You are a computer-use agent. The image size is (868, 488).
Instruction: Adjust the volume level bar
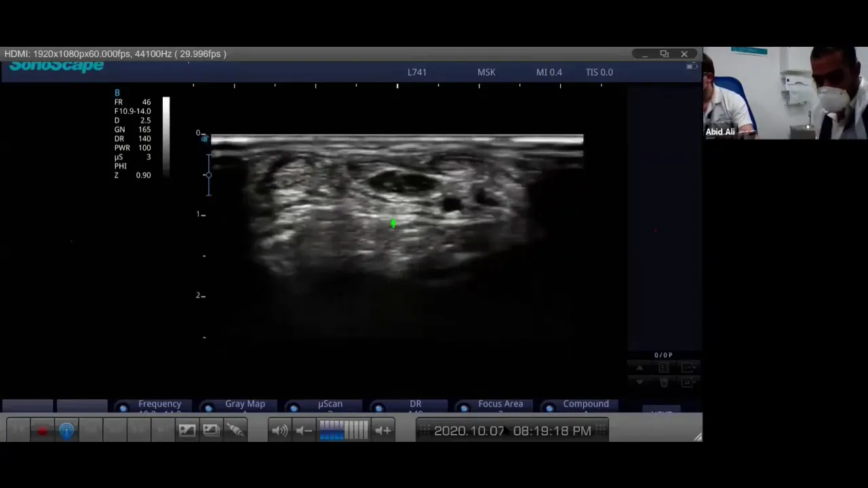(343, 430)
